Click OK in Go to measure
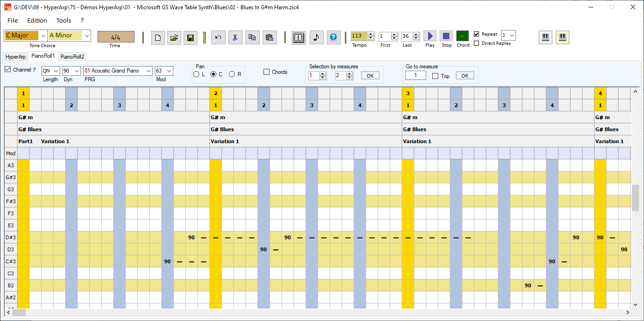This screenshot has height=321, width=644. tap(465, 76)
